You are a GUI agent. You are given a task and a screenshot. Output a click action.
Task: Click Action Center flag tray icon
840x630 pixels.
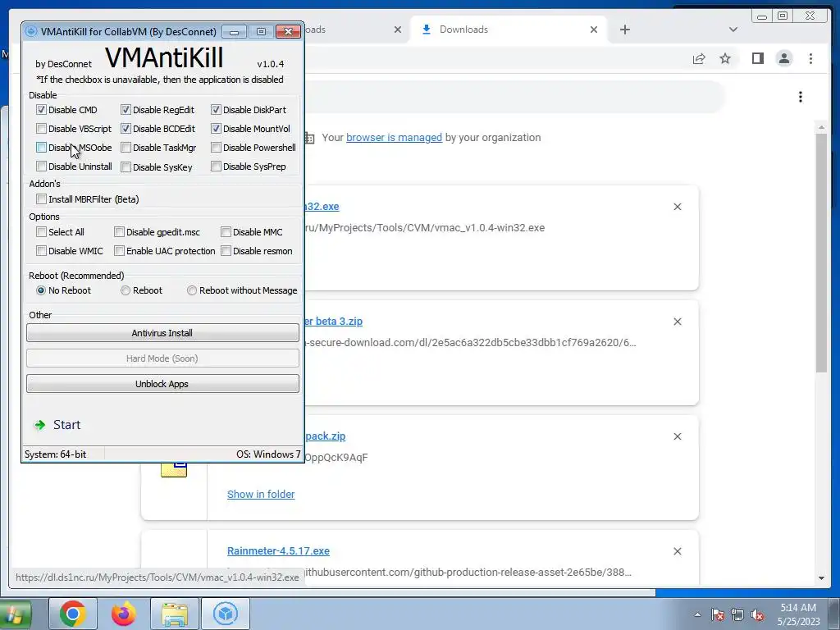point(718,615)
